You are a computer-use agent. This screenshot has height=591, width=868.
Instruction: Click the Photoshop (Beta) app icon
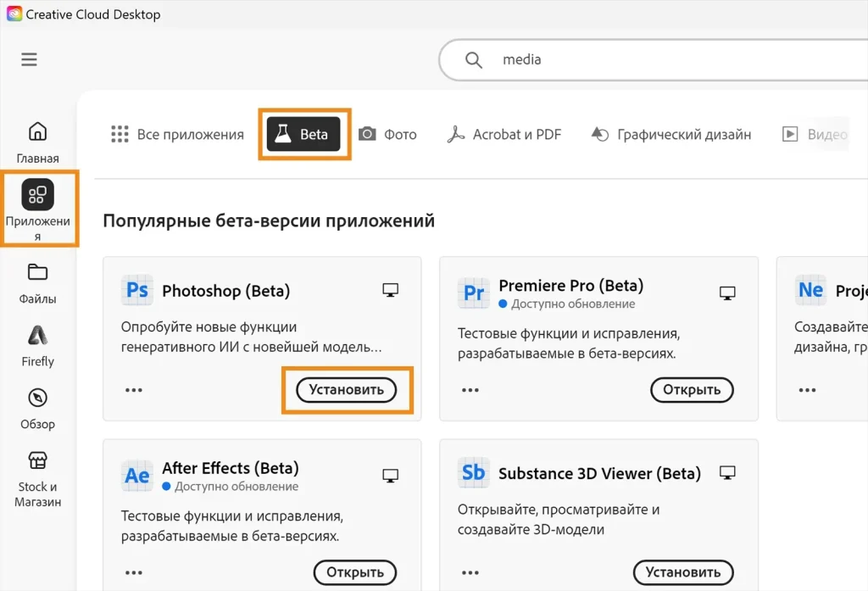click(x=136, y=291)
